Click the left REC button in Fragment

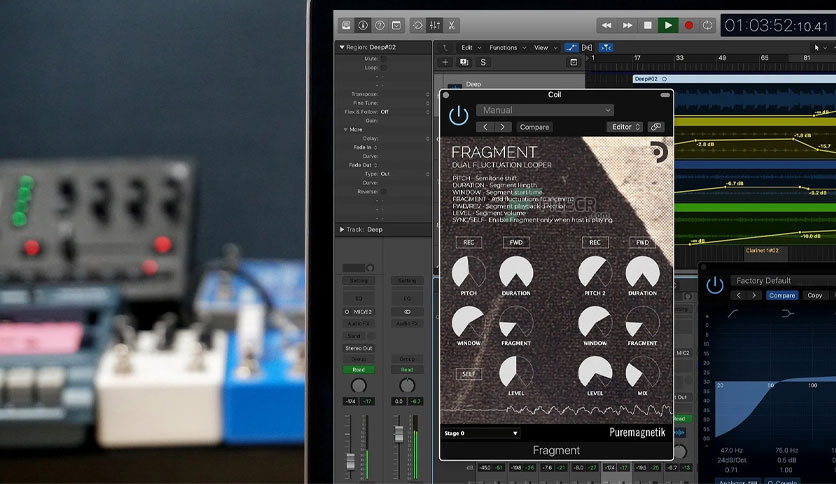pyautogui.click(x=469, y=242)
